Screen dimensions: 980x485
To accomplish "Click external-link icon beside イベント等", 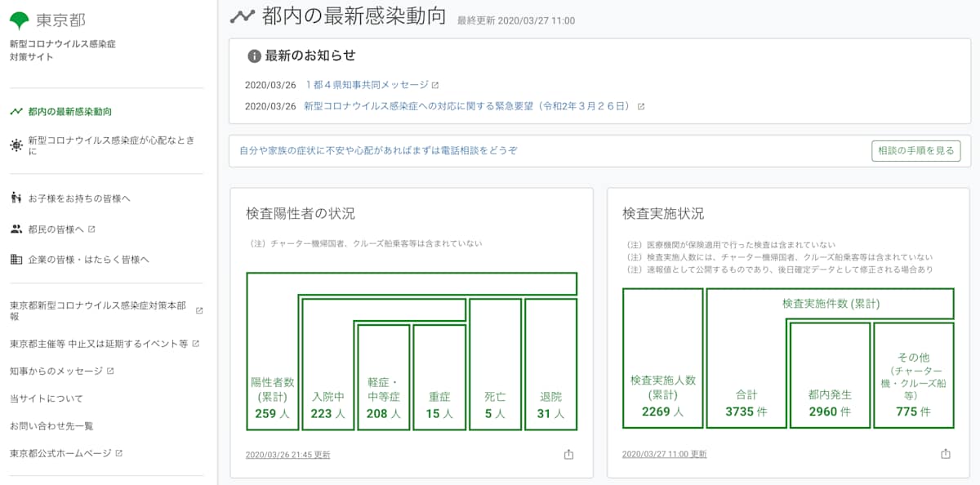I will [195, 344].
